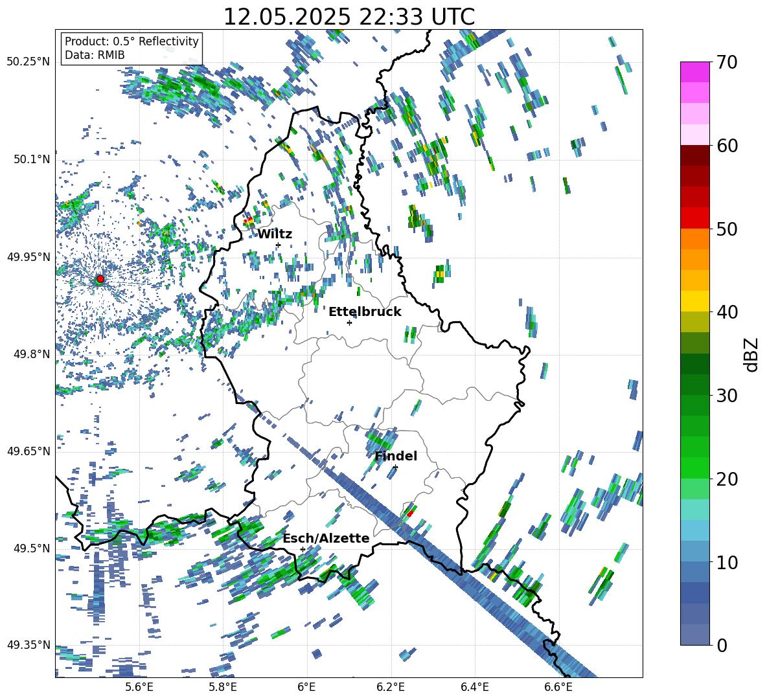The height and width of the screenshot is (700, 767).
Task: Click the Product: 0.5° Reflectivity label
Action: pyautogui.click(x=132, y=41)
